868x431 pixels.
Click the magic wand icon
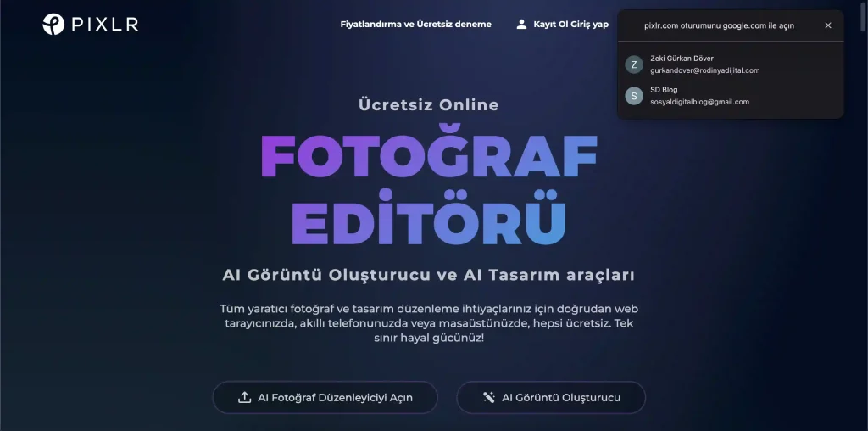(489, 397)
